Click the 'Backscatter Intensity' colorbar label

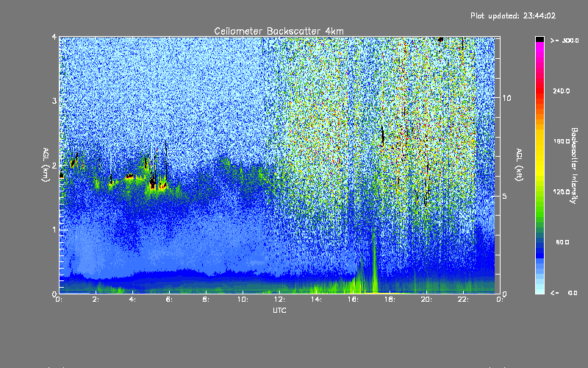[x=574, y=166]
